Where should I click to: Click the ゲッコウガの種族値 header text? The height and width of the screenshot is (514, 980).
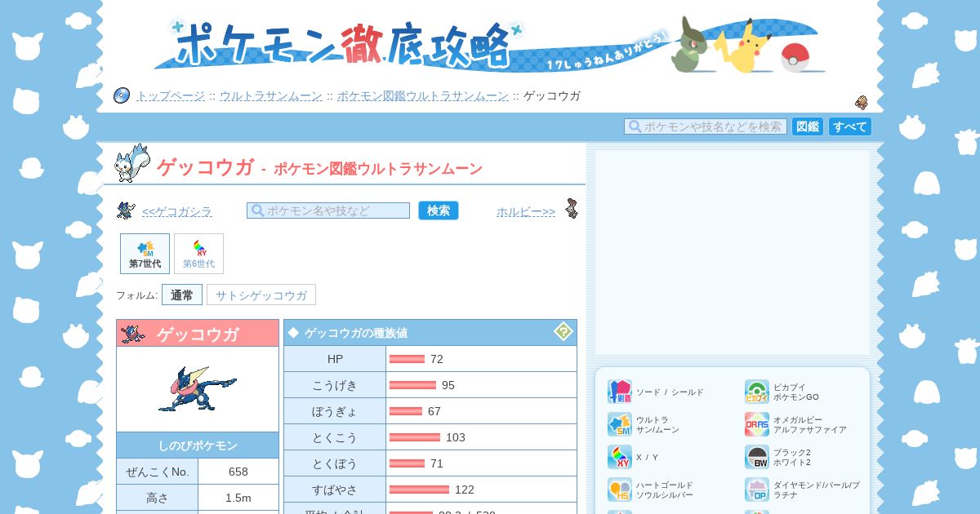click(x=356, y=333)
